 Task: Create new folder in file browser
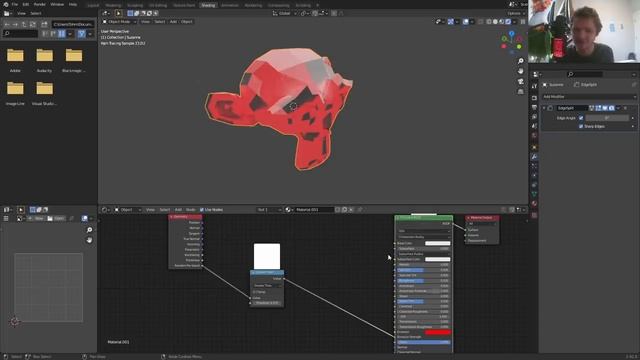point(44,24)
